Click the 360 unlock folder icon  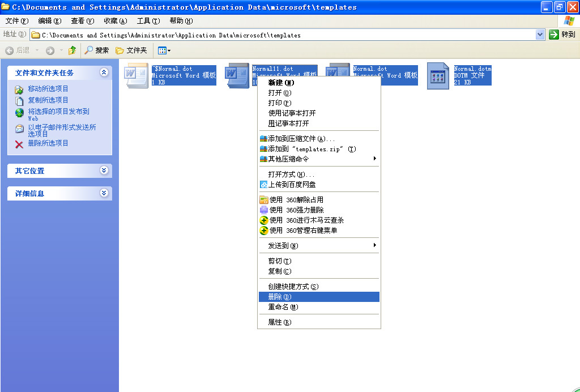click(263, 200)
